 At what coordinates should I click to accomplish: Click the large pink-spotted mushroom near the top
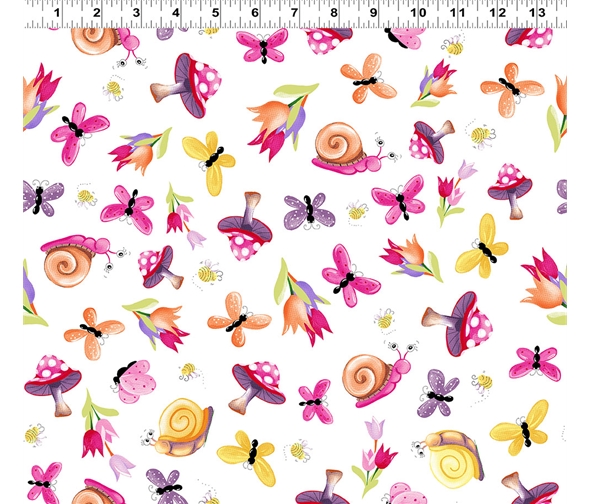pos(187,85)
